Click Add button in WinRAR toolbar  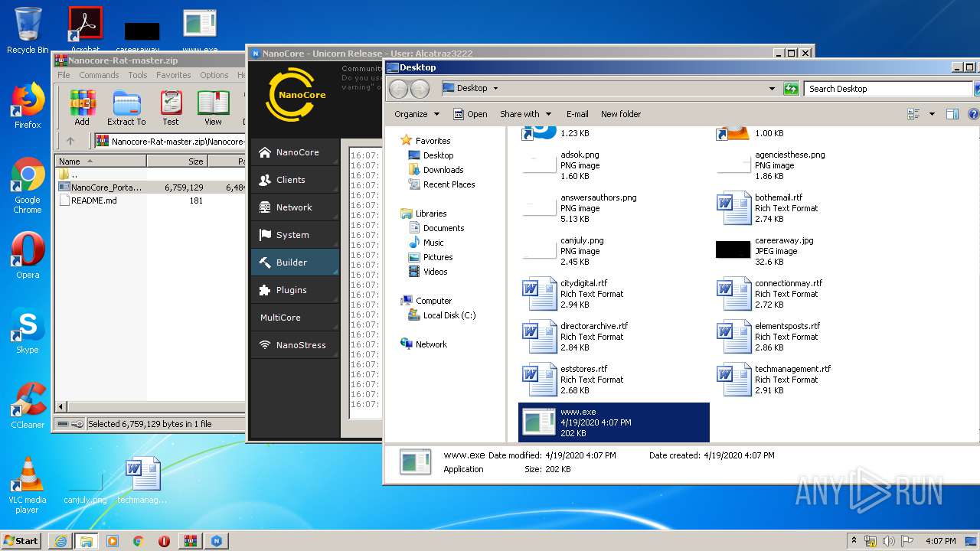pyautogui.click(x=82, y=108)
